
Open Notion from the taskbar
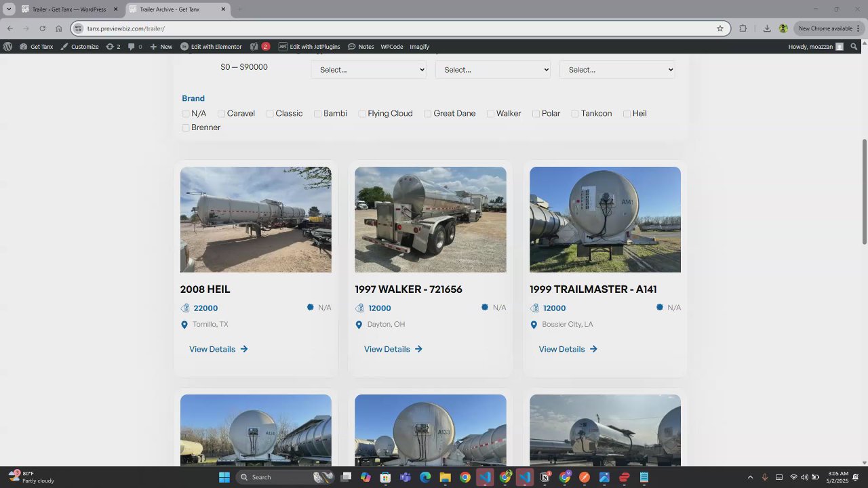(x=545, y=477)
